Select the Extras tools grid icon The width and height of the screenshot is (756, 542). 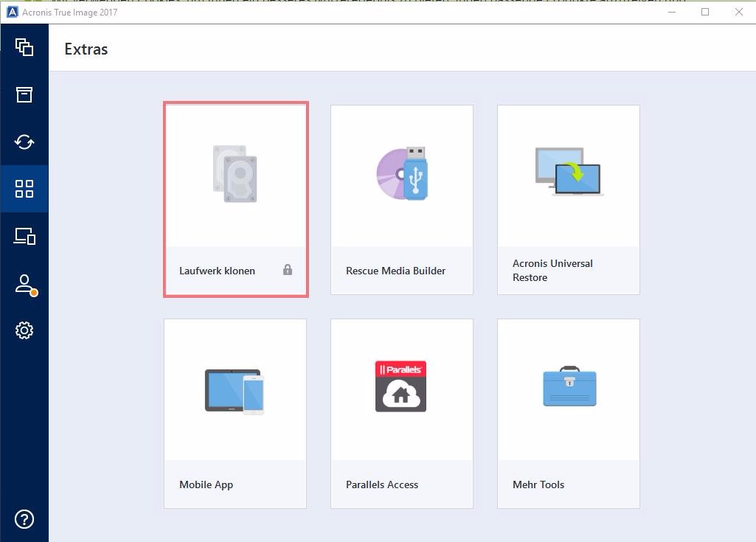[24, 189]
